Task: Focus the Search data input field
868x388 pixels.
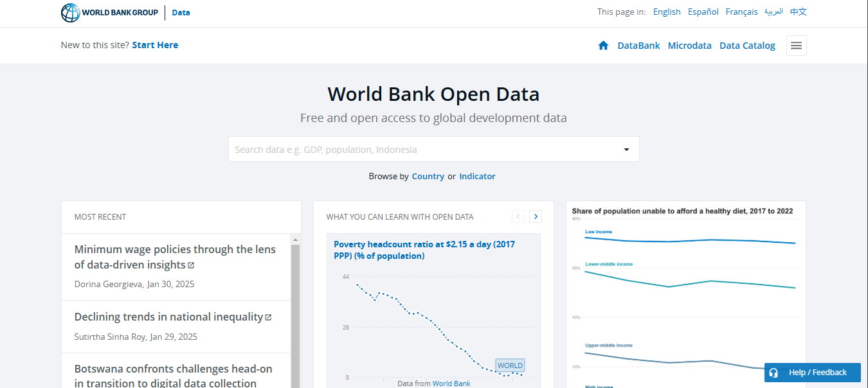Action: pos(434,149)
